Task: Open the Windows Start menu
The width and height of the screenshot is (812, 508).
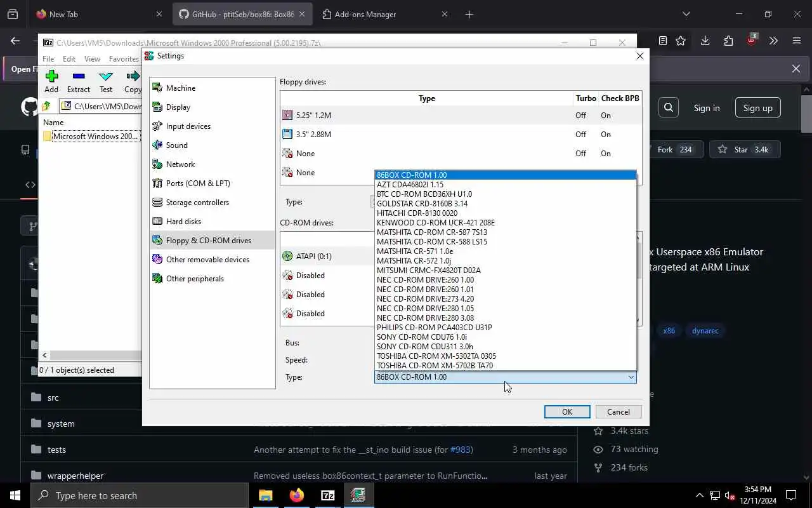Action: [15, 495]
